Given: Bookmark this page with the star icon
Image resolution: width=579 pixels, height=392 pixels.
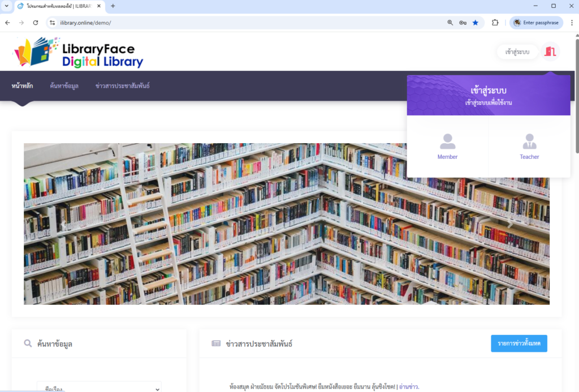Looking at the screenshot, I should (x=476, y=23).
